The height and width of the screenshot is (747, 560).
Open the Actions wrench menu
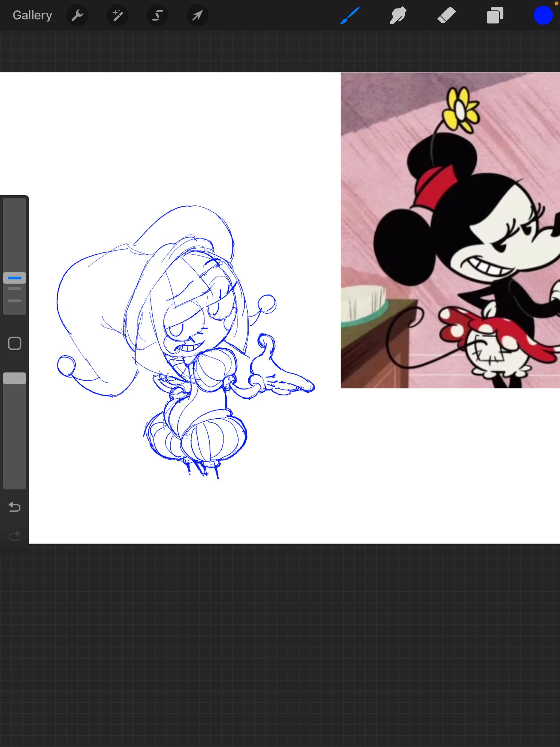[77, 15]
